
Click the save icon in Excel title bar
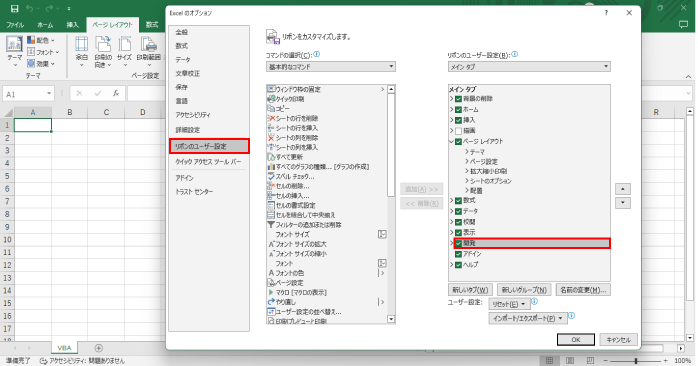point(14,8)
